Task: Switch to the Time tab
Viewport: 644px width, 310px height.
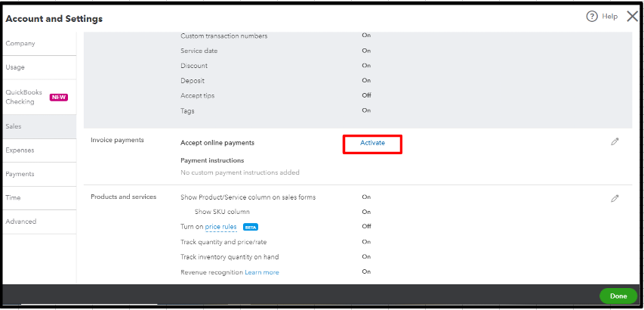Action: pyautogui.click(x=13, y=197)
